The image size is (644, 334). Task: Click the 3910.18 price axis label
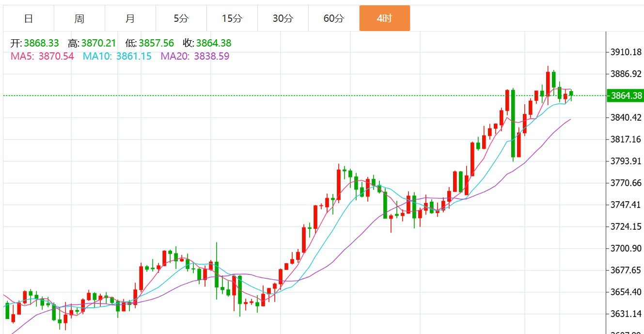point(625,52)
